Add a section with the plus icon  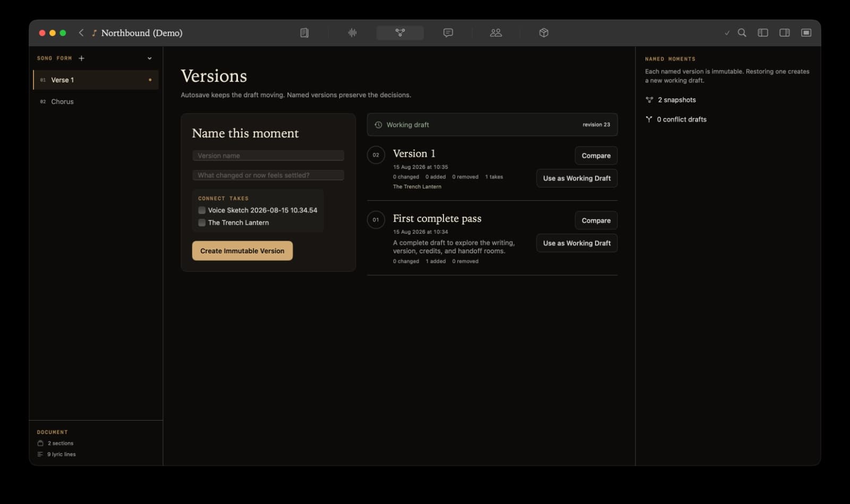(x=81, y=58)
